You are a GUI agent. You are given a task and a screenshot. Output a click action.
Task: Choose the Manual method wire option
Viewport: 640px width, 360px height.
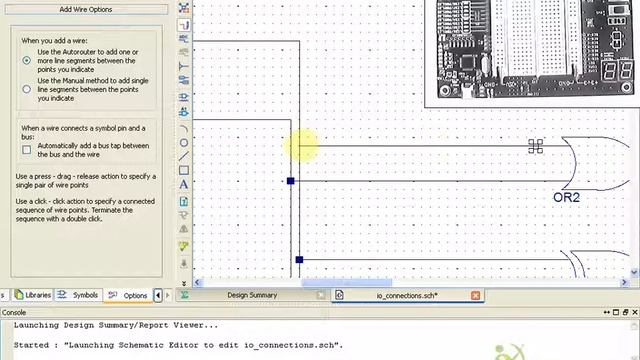(x=27, y=89)
